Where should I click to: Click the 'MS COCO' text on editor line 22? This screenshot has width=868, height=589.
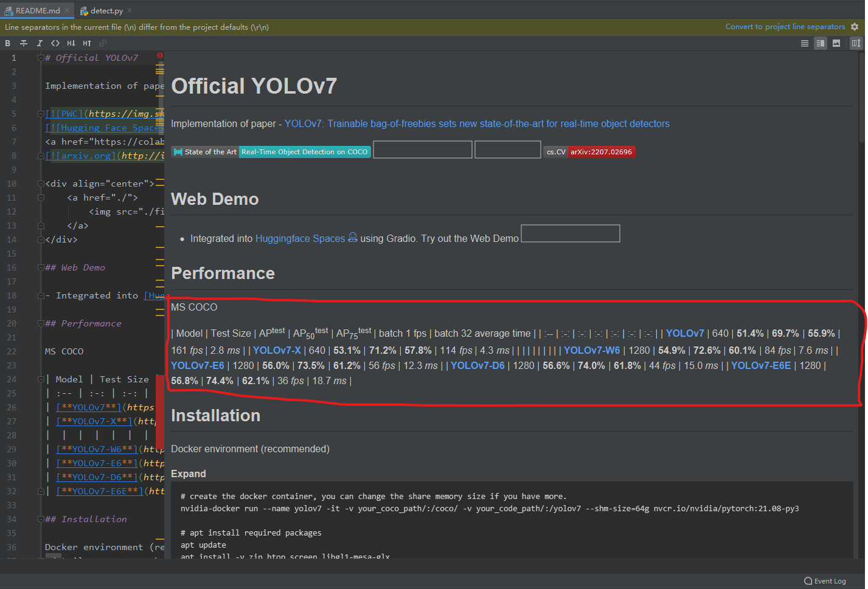click(x=64, y=351)
